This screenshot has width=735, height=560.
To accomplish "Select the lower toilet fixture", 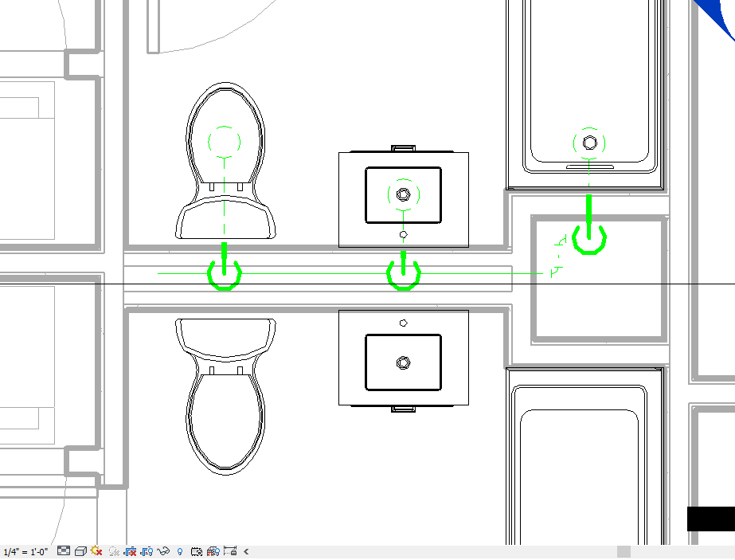I will pos(226,398).
